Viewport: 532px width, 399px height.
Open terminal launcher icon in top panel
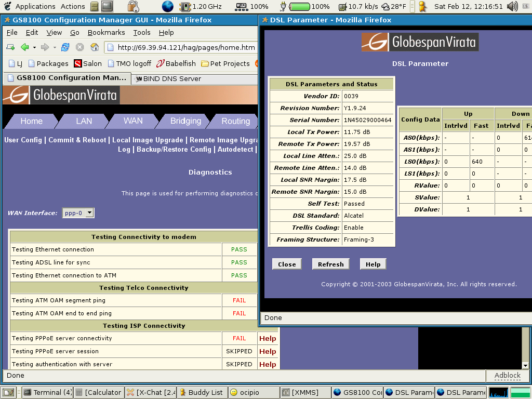(x=107, y=7)
